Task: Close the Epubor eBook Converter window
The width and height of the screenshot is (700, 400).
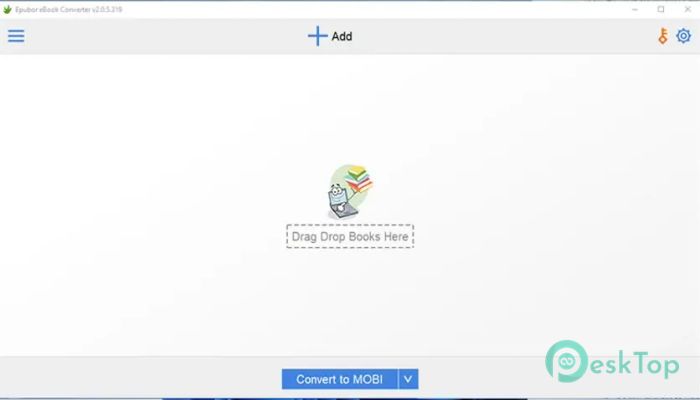Action: 686,8
